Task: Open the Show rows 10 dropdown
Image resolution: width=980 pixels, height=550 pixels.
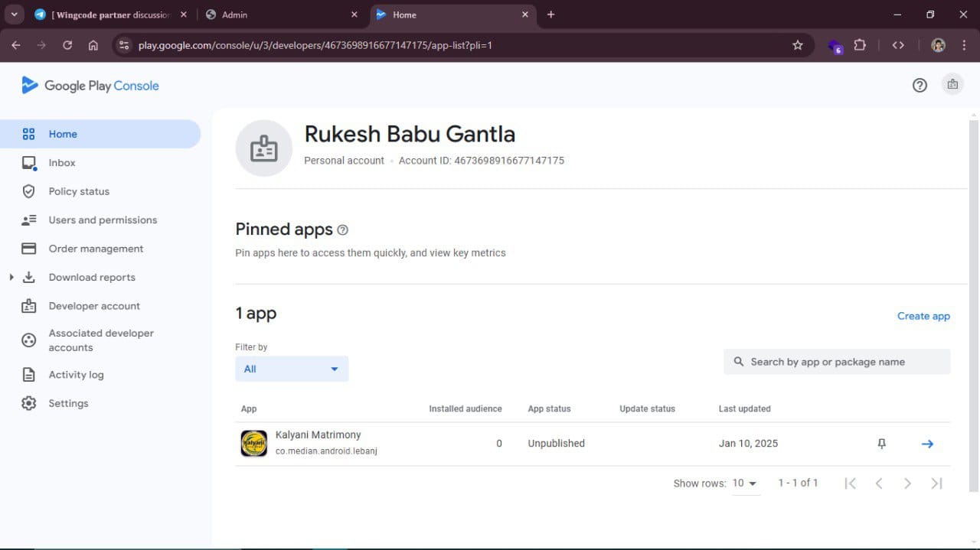Action: coord(745,483)
